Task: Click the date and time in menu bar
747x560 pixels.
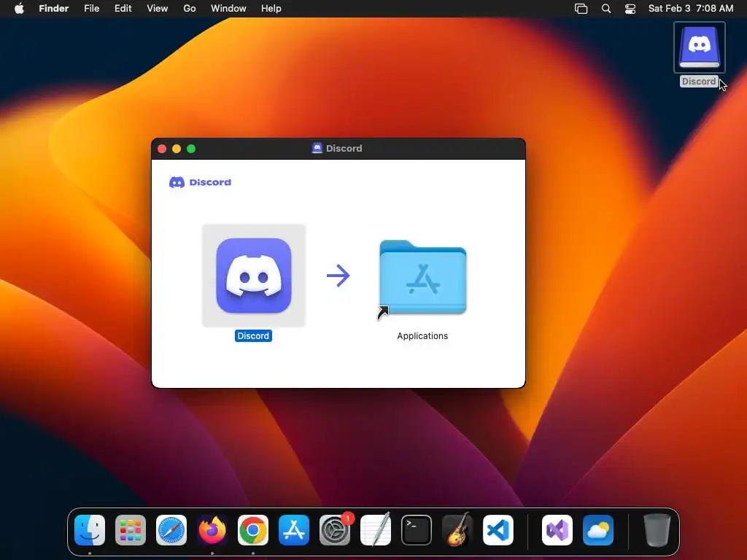Action: [x=691, y=9]
